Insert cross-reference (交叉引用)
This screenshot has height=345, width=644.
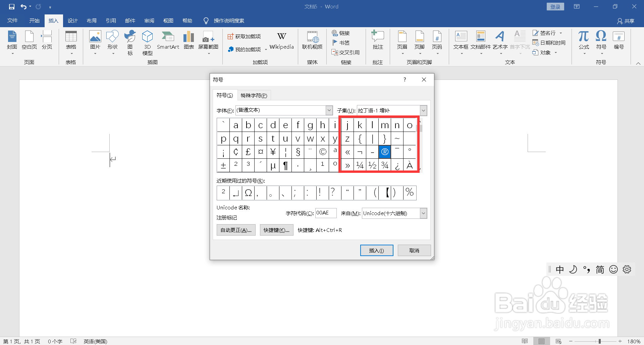pos(345,52)
